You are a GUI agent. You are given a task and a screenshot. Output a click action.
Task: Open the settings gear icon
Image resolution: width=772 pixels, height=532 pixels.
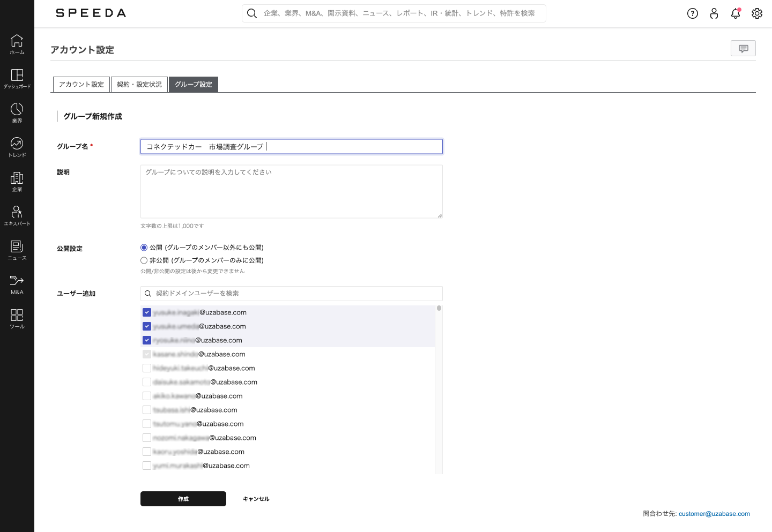[757, 13]
